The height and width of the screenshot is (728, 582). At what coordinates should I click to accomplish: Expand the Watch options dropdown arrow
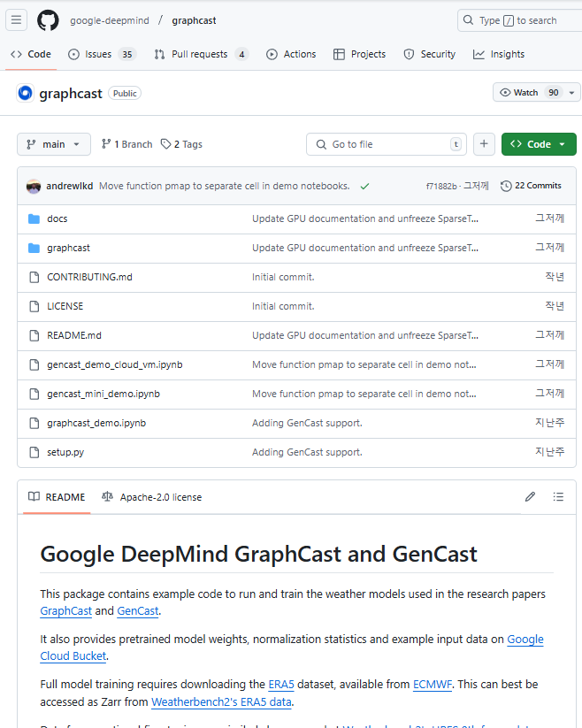pyautogui.click(x=571, y=92)
